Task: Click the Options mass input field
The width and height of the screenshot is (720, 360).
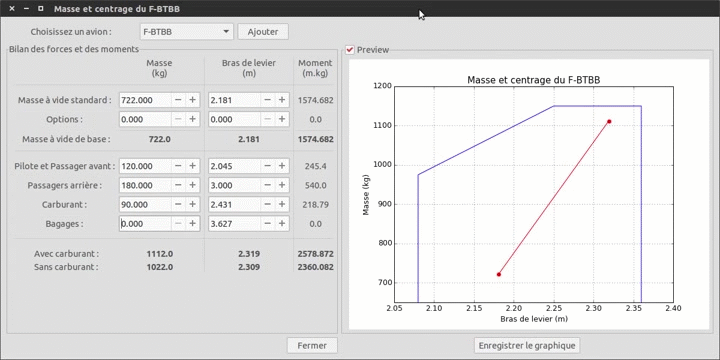Action: coord(146,119)
